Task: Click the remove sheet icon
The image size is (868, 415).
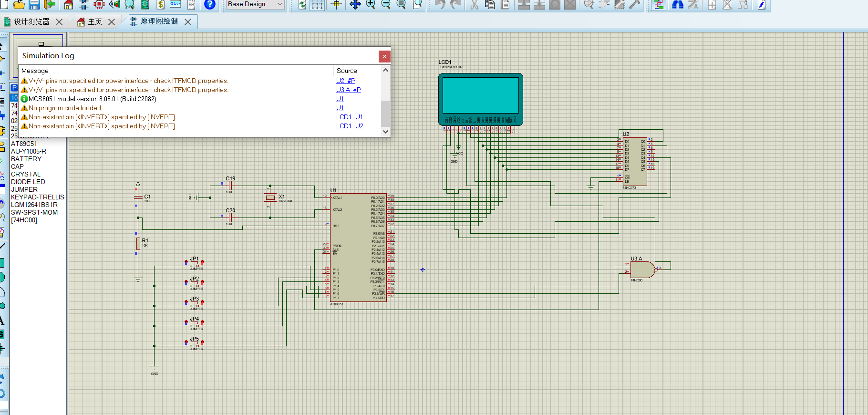Action: point(727,5)
